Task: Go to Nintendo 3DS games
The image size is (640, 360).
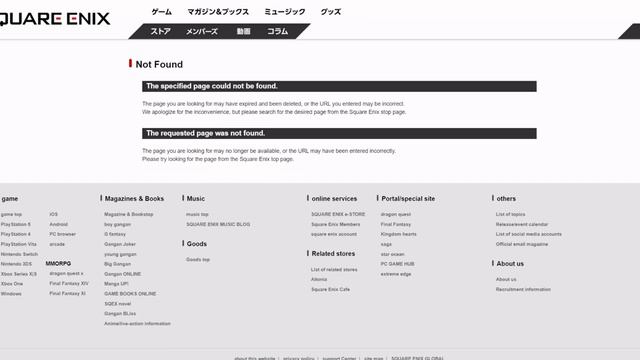Action: 16,264
